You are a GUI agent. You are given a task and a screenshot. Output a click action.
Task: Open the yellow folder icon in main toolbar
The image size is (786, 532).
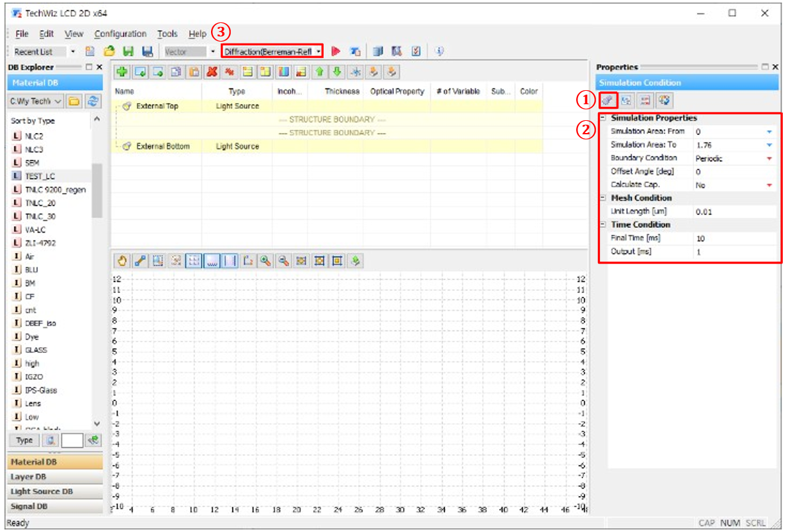pyautogui.click(x=109, y=52)
